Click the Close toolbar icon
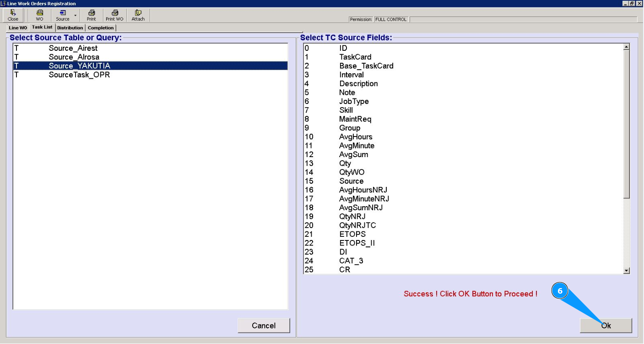 click(13, 15)
